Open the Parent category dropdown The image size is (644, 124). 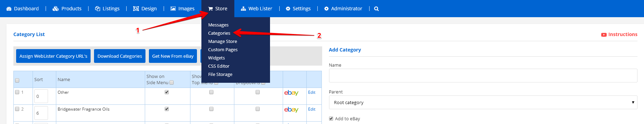(x=483, y=102)
